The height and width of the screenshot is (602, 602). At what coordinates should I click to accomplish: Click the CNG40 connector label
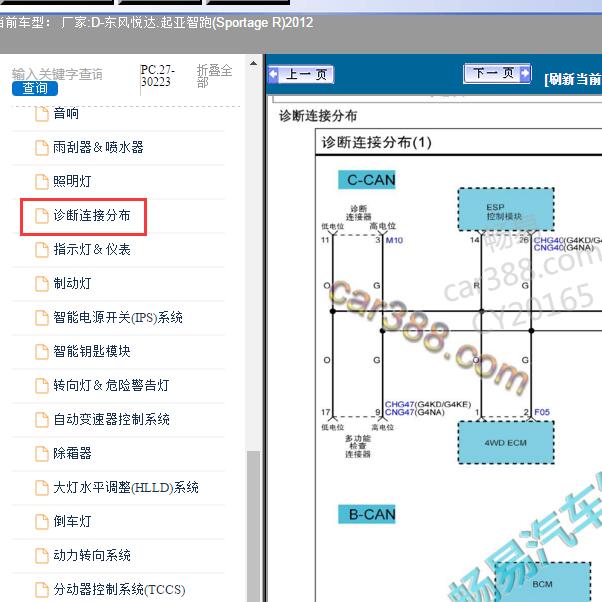coord(548,248)
